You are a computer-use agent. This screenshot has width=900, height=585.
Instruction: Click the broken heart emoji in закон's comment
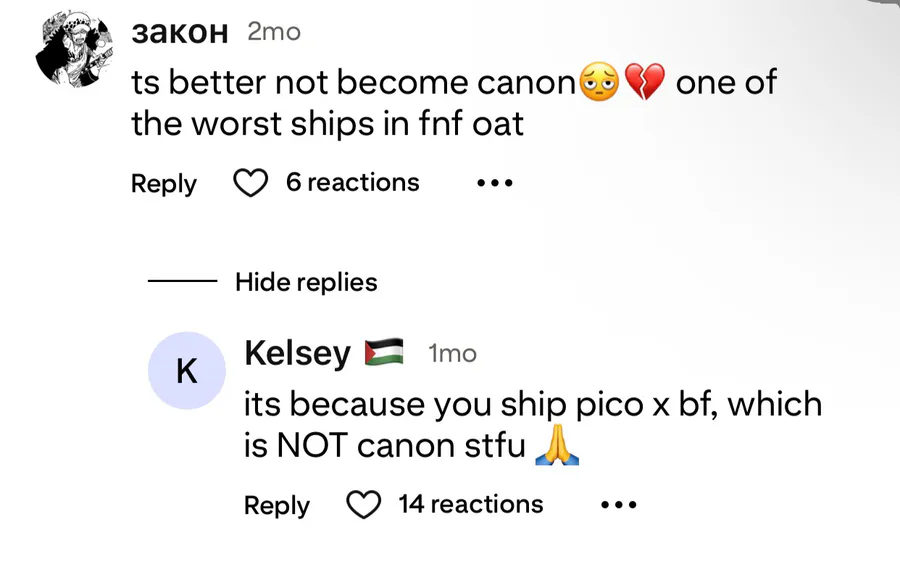645,83
